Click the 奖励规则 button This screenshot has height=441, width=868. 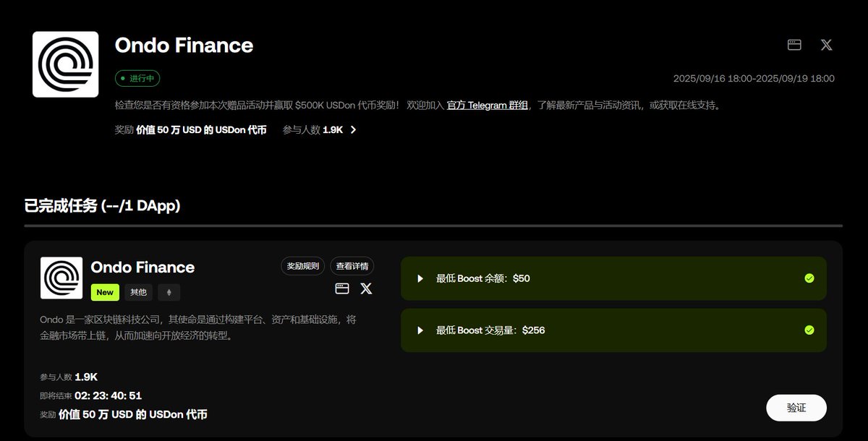pos(303,266)
